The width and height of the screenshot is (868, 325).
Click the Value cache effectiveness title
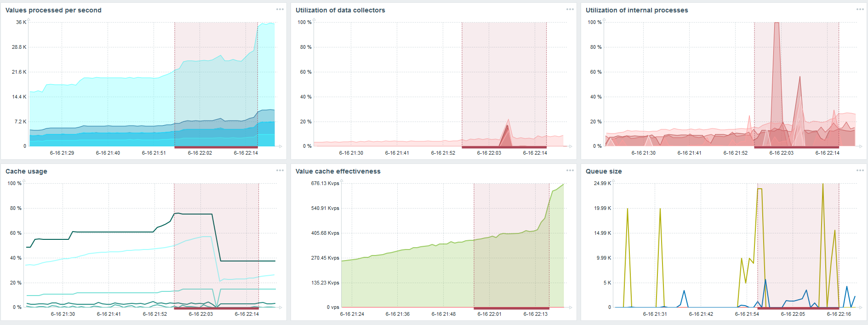338,171
